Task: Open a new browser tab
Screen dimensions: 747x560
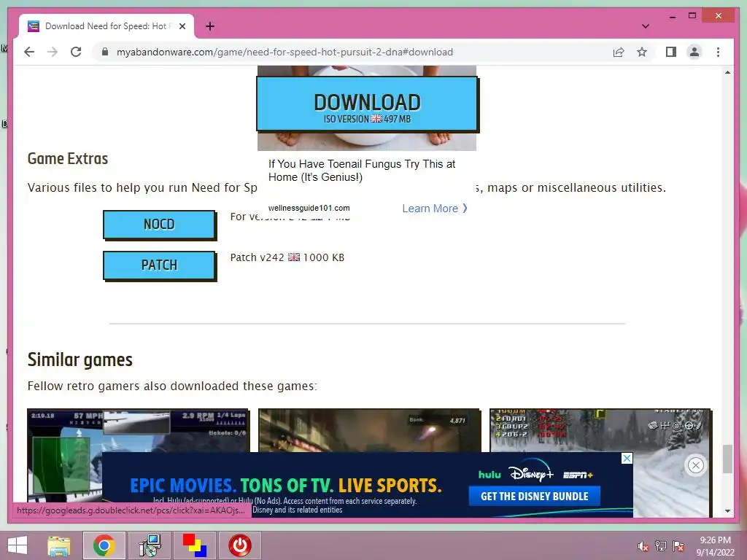Action: 209,26
